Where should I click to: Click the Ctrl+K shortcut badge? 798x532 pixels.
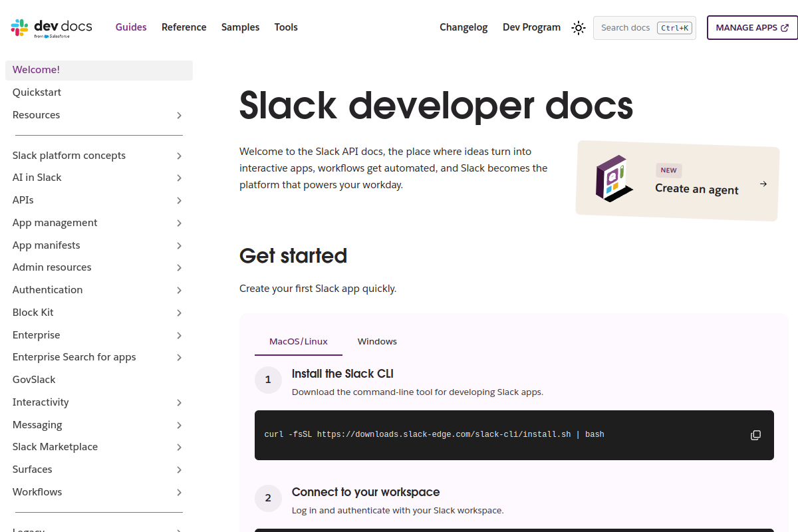pyautogui.click(x=674, y=28)
